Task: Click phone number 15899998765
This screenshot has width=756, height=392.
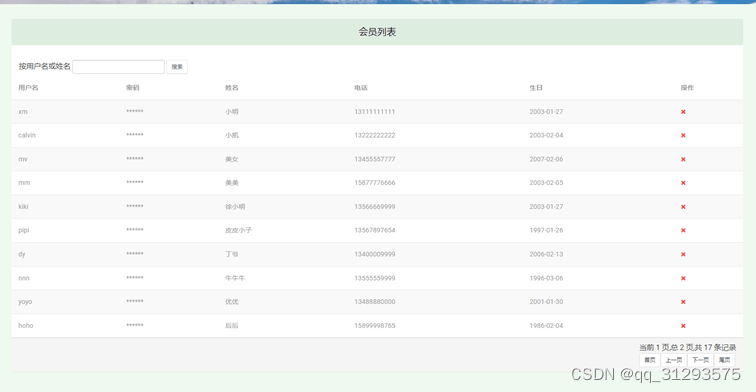Action: pyautogui.click(x=375, y=326)
